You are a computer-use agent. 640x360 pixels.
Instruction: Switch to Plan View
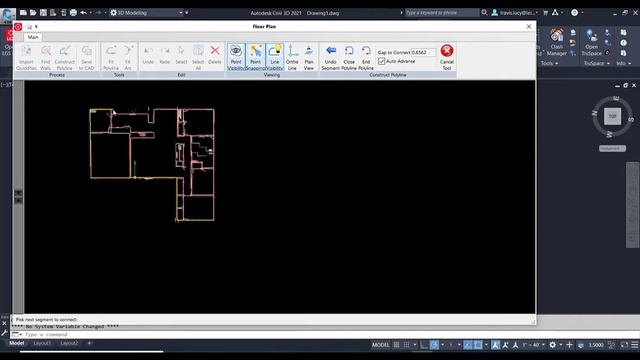(x=309, y=57)
